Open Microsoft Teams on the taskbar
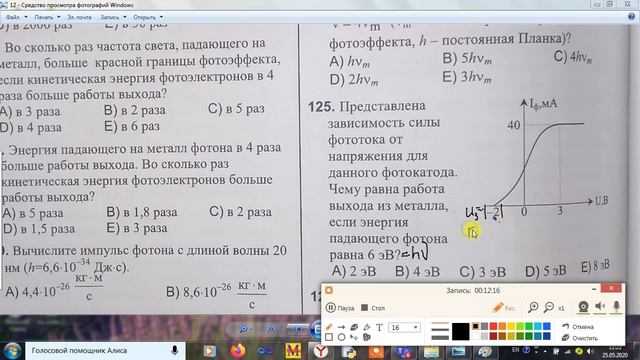640x360 pixels. click(404, 351)
